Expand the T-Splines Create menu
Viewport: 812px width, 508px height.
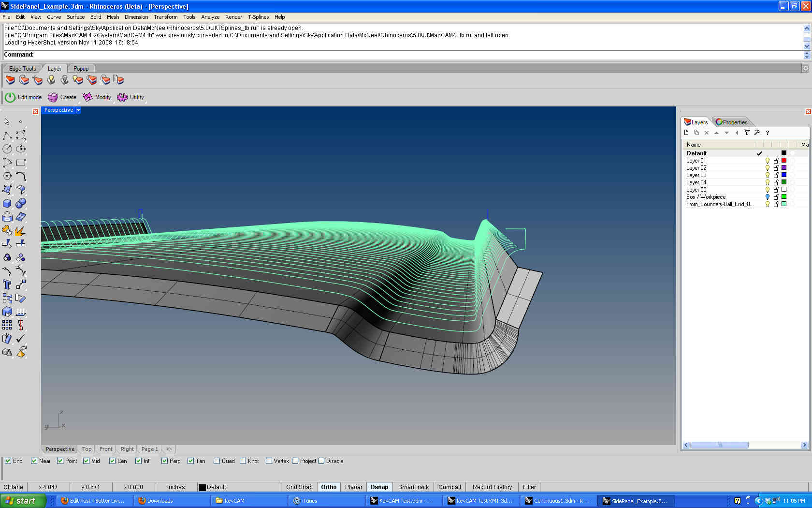coord(62,97)
